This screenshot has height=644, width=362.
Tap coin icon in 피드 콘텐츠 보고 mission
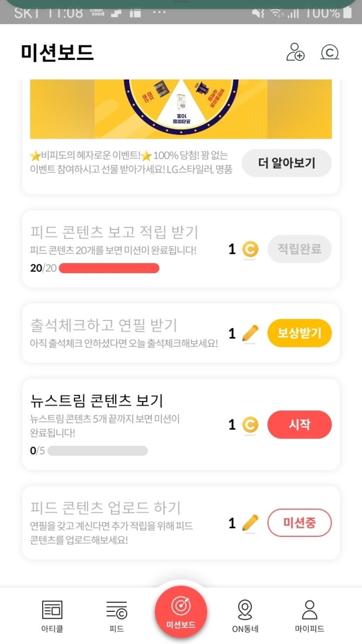[250, 250]
